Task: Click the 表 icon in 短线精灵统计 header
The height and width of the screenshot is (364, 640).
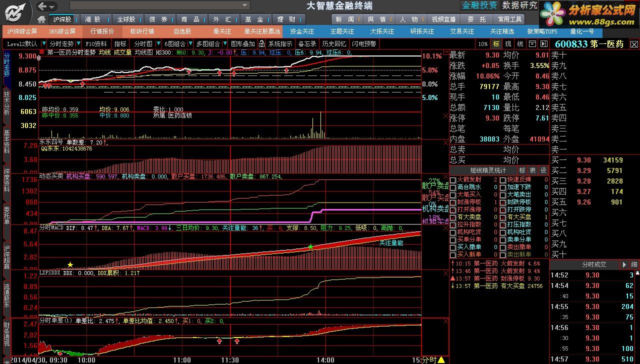Action: click(x=532, y=170)
